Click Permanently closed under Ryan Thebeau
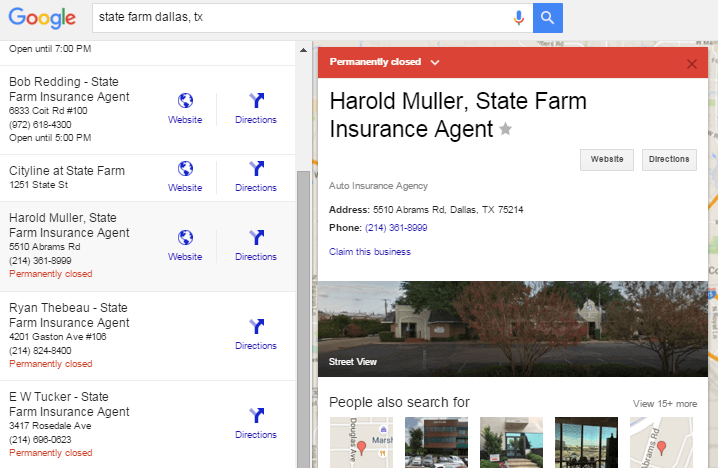Image resolution: width=718 pixels, height=468 pixels. (x=50, y=364)
